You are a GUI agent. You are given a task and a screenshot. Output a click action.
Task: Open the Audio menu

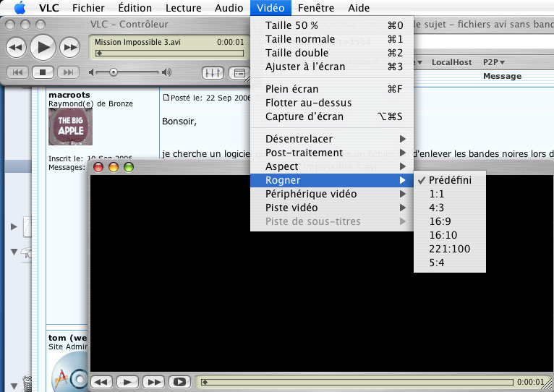229,8
